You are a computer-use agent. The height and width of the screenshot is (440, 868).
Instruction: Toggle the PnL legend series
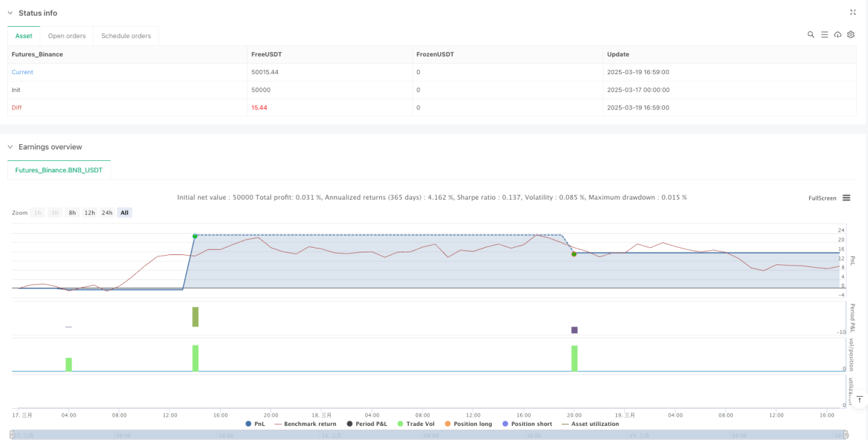pos(255,424)
